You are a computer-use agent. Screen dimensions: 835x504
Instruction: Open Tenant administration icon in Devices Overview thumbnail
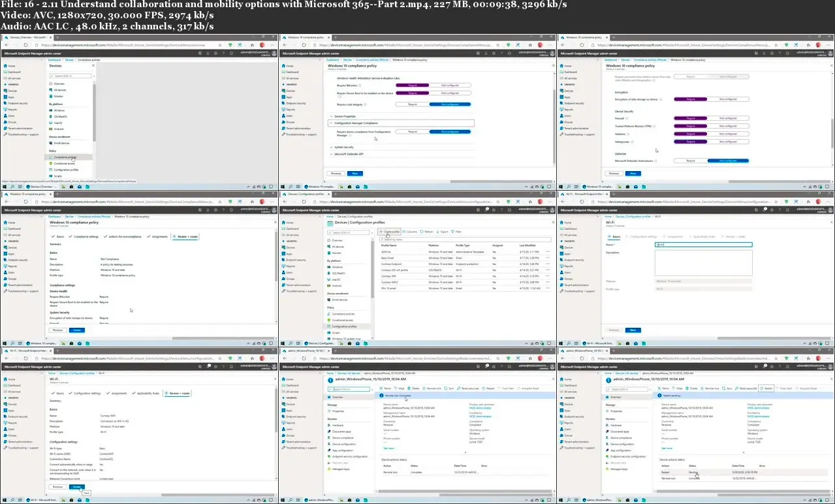click(5, 128)
